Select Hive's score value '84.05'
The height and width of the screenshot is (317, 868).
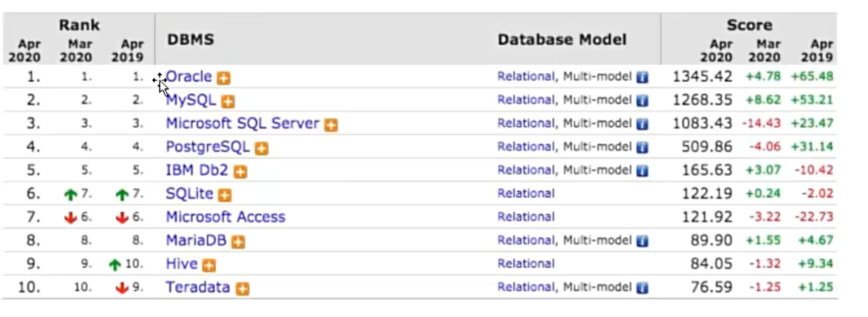pyautogui.click(x=712, y=264)
